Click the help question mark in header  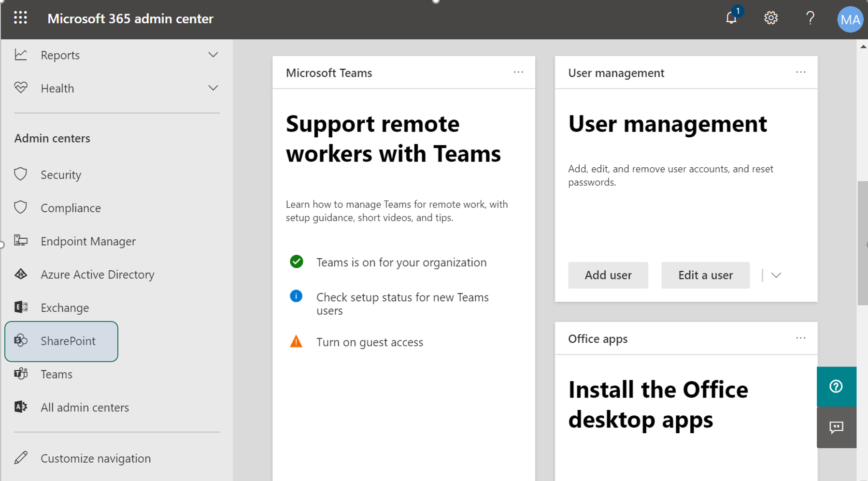click(810, 18)
